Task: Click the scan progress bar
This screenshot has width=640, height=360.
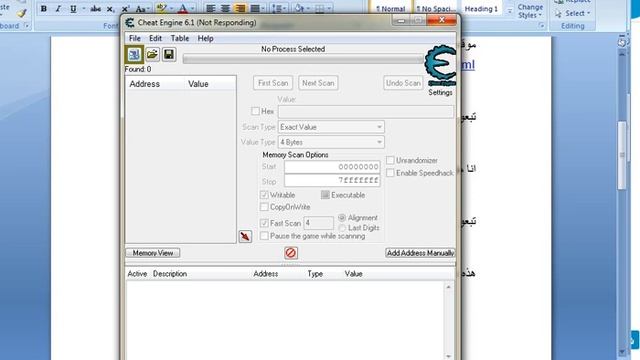Action: (x=304, y=60)
